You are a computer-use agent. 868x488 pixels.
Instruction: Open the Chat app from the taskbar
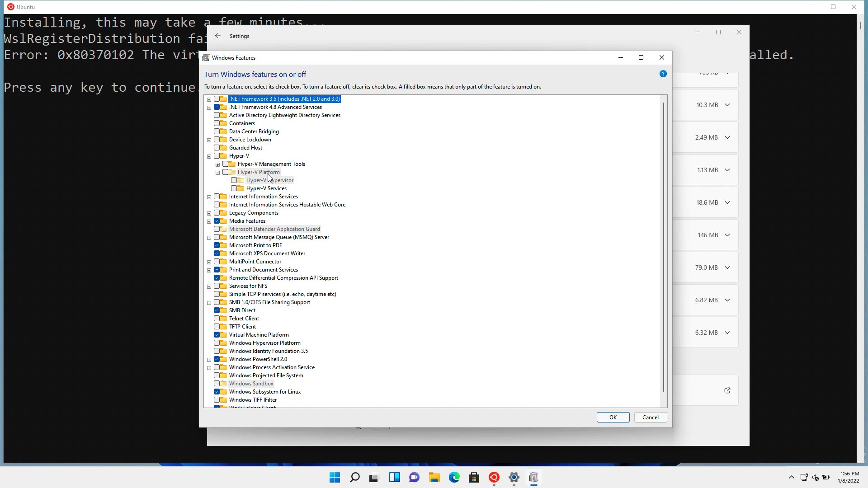coord(414,478)
